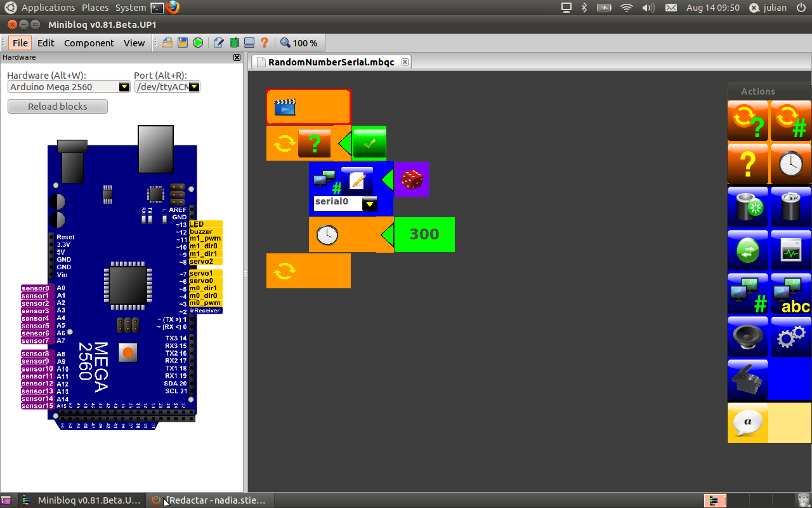Open the trash icon in bottom panel
Screen dimensions: 812x508
[804, 500]
